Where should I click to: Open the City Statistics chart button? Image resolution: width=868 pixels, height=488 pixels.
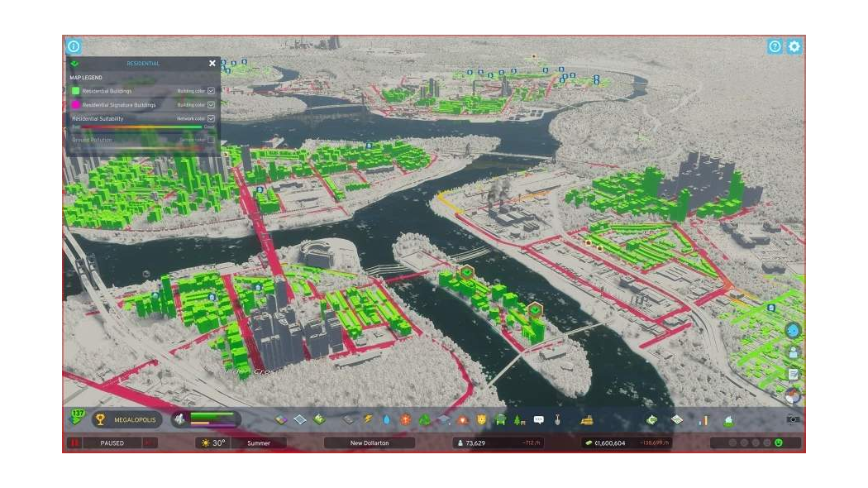click(x=703, y=420)
